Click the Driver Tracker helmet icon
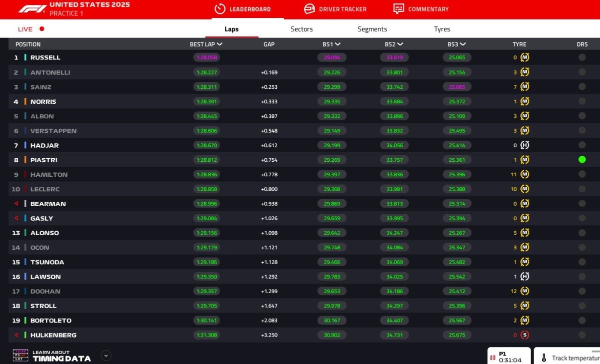600x364 pixels. (309, 9)
